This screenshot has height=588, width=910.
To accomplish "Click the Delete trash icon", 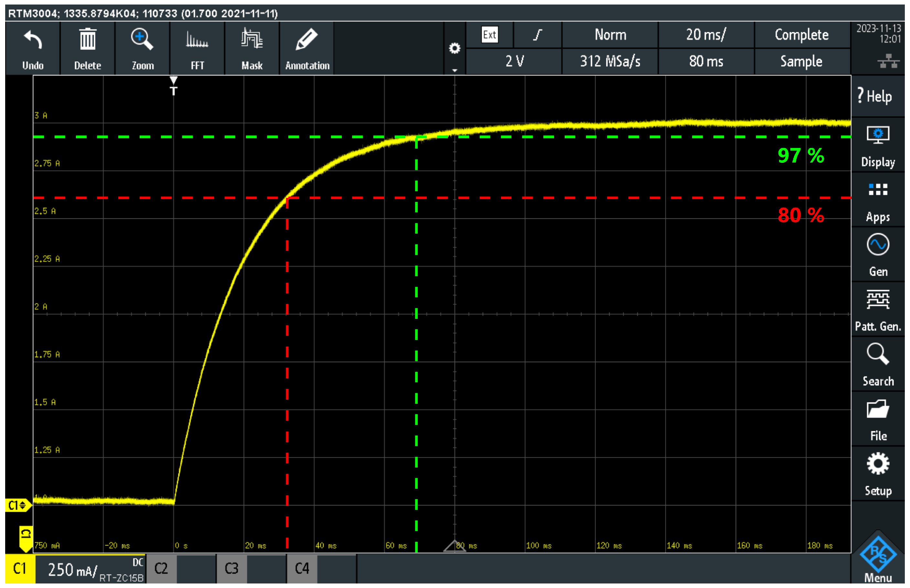I will [88, 40].
